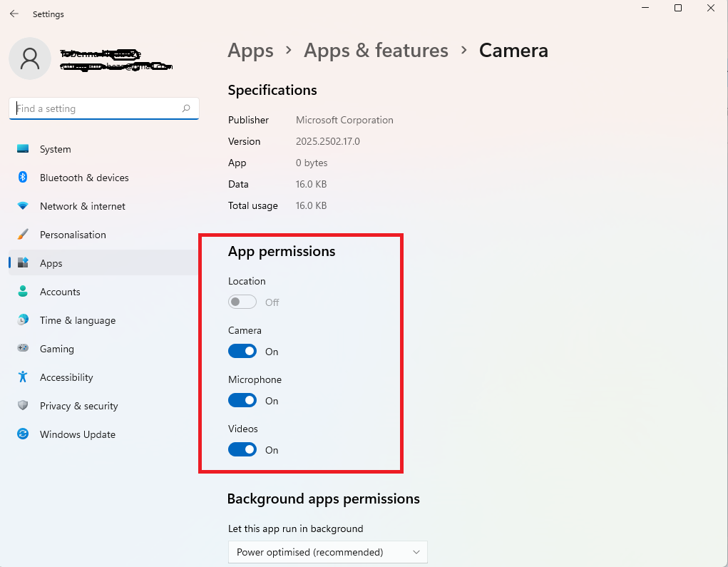Screen dimensions: 728x567
Task: Click the Network & internet Wi-Fi icon
Action: 23,206
